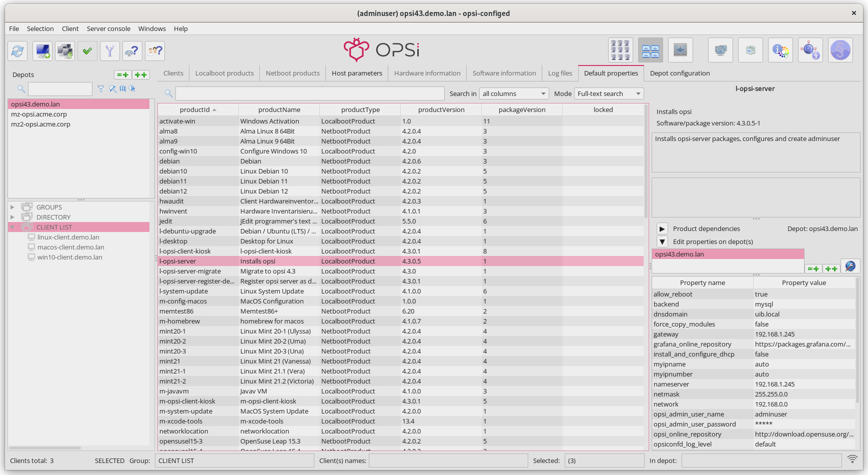The image size is (868, 475).
Task: Select macos-client.demo.lan in client tree
Action: coord(71,247)
